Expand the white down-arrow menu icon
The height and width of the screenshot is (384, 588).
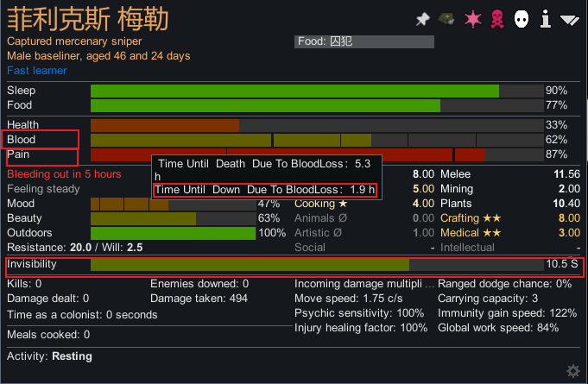coord(569,19)
